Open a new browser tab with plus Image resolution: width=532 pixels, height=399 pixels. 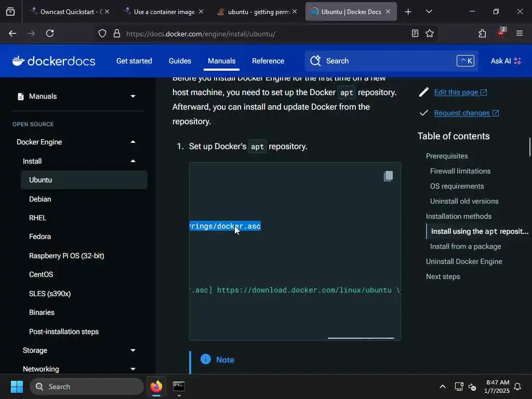click(x=408, y=12)
